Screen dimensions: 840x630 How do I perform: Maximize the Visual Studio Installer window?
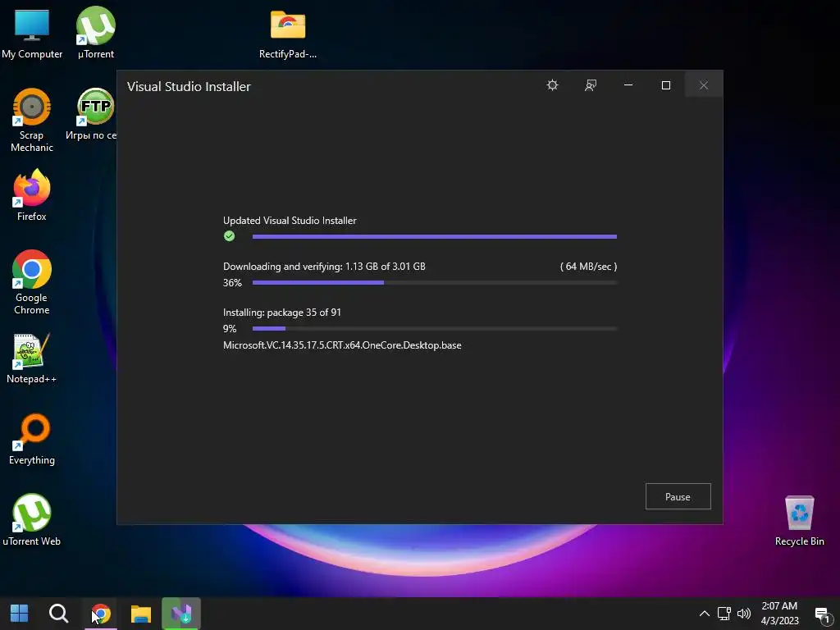(666, 85)
